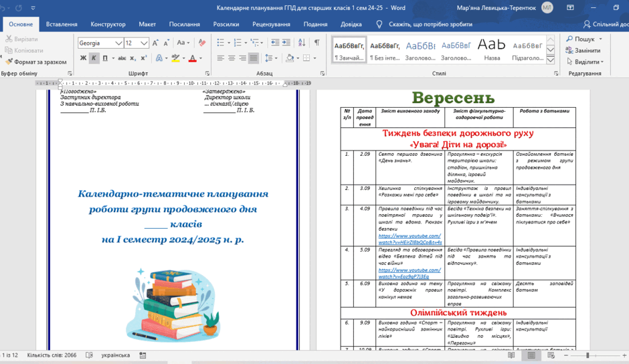This screenshot has width=629, height=364.
Task: Open underline style dropdown arrow
Action: click(x=113, y=58)
